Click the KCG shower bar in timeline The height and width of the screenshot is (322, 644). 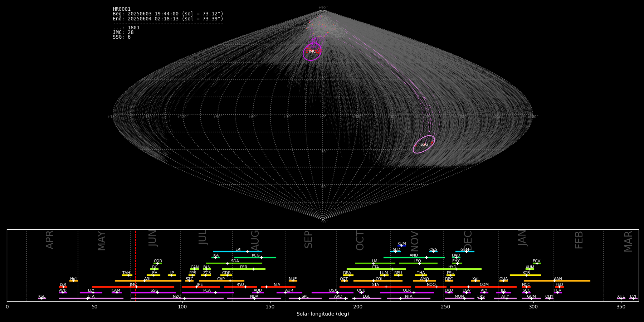click(255, 258)
